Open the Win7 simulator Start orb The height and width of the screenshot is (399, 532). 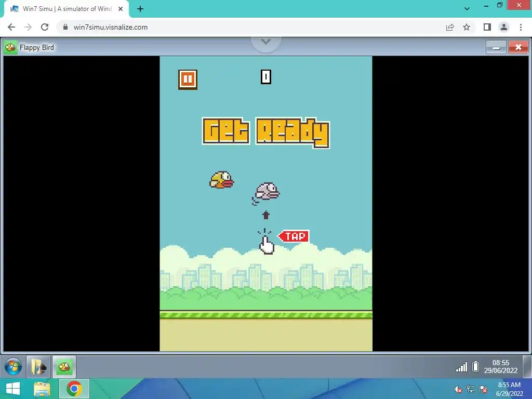(13, 367)
